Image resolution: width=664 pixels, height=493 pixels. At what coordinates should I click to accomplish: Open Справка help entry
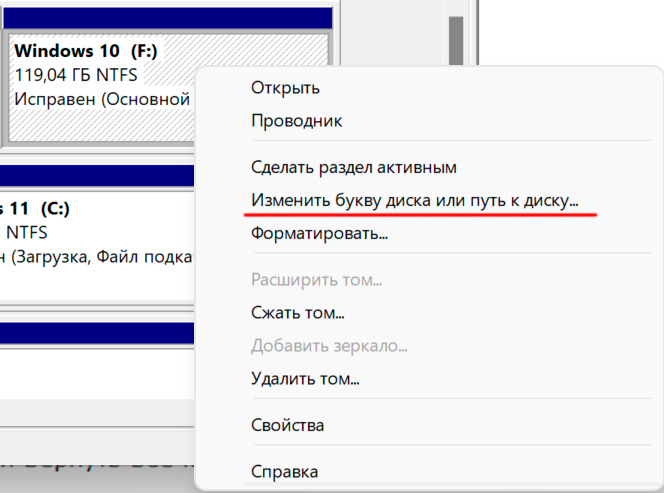[285, 471]
